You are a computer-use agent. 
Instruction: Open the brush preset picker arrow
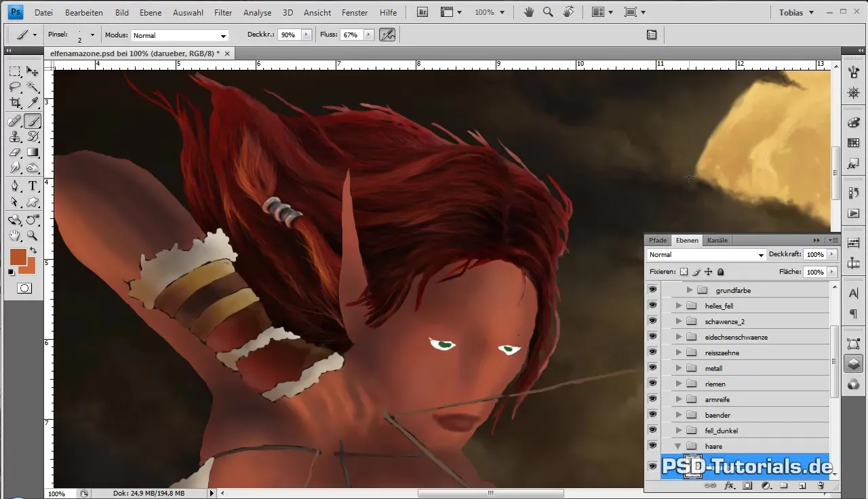[92, 35]
